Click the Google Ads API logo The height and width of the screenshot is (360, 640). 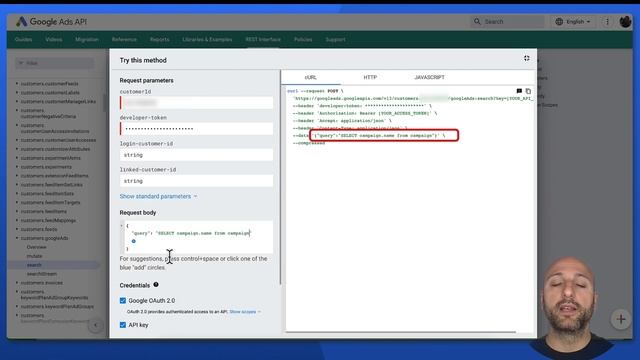coord(51,22)
